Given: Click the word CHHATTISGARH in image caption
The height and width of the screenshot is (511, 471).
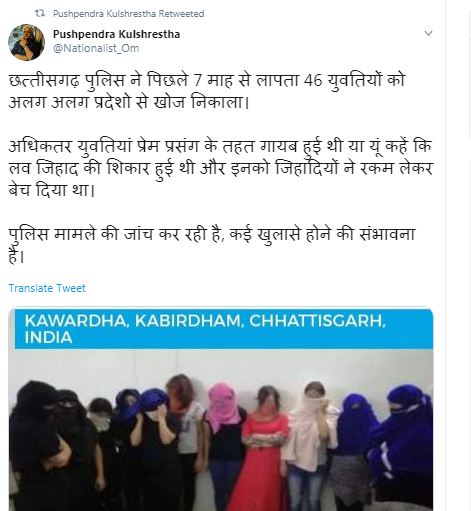Looking at the screenshot, I should pos(317,321).
